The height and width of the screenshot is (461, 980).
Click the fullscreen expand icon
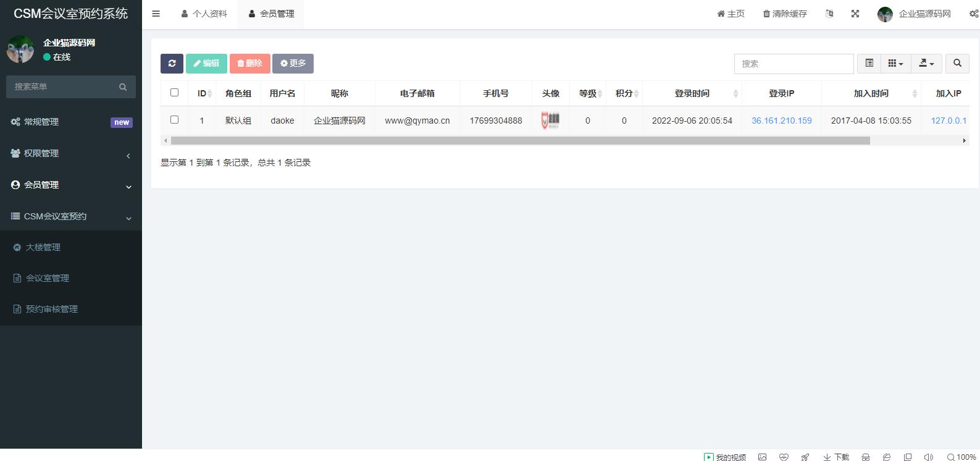pos(855,14)
